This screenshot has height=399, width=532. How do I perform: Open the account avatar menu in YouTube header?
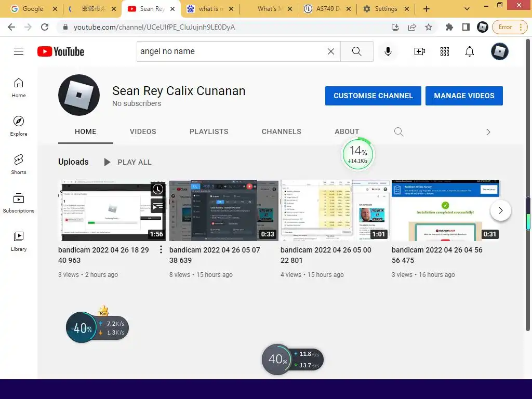click(500, 51)
